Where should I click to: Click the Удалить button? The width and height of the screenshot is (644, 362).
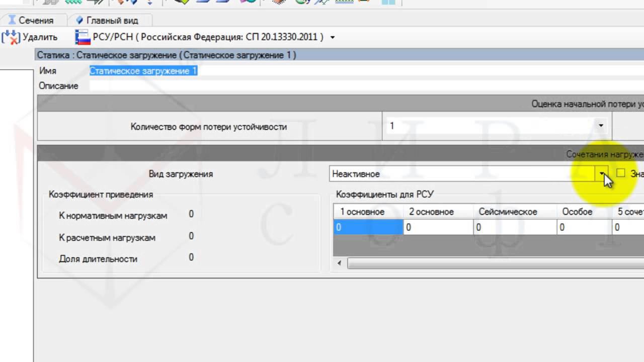30,37
